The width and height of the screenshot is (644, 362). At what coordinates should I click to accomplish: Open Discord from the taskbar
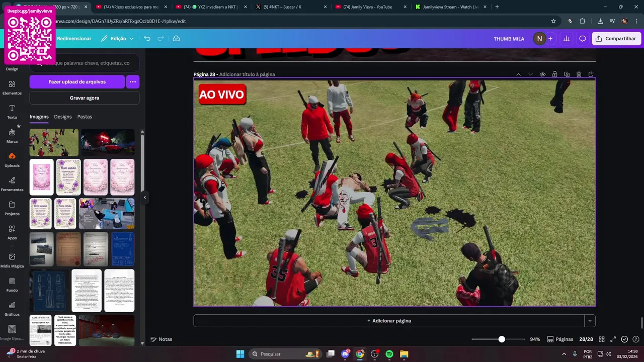[345, 354]
